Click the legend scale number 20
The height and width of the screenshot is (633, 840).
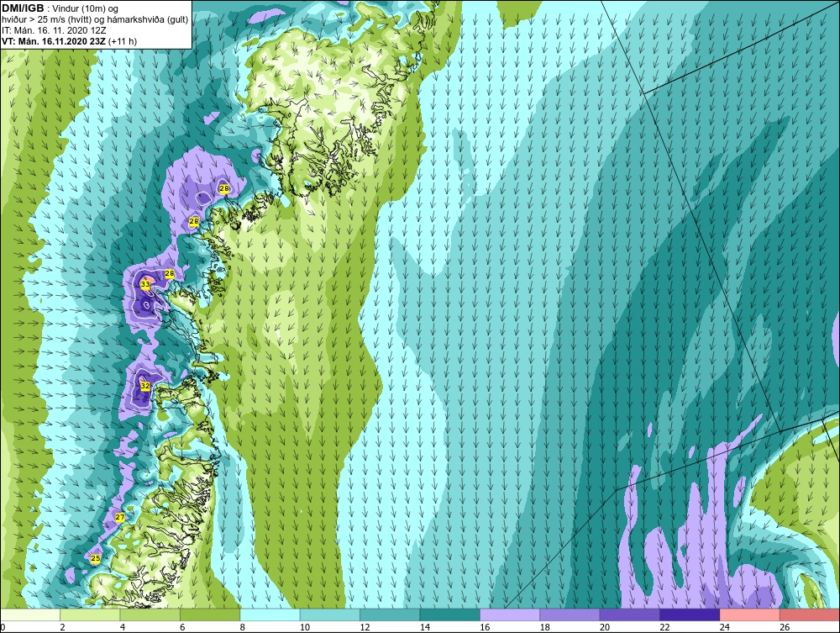[605, 627]
